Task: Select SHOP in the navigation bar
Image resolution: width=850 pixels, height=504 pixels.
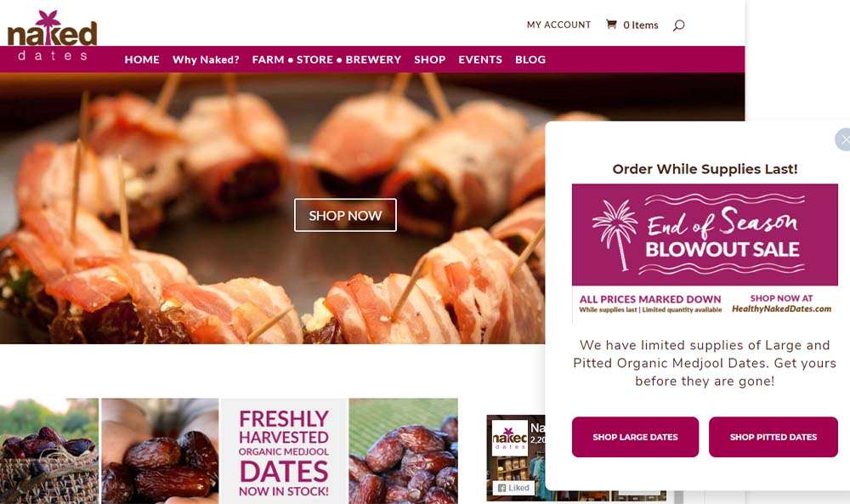Action: click(430, 59)
